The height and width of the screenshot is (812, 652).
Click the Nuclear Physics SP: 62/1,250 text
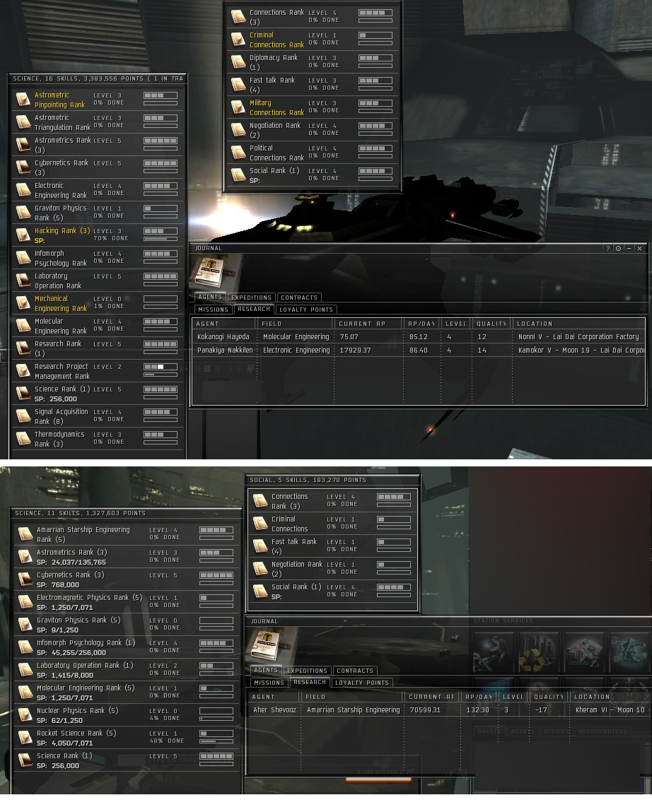pos(59,720)
